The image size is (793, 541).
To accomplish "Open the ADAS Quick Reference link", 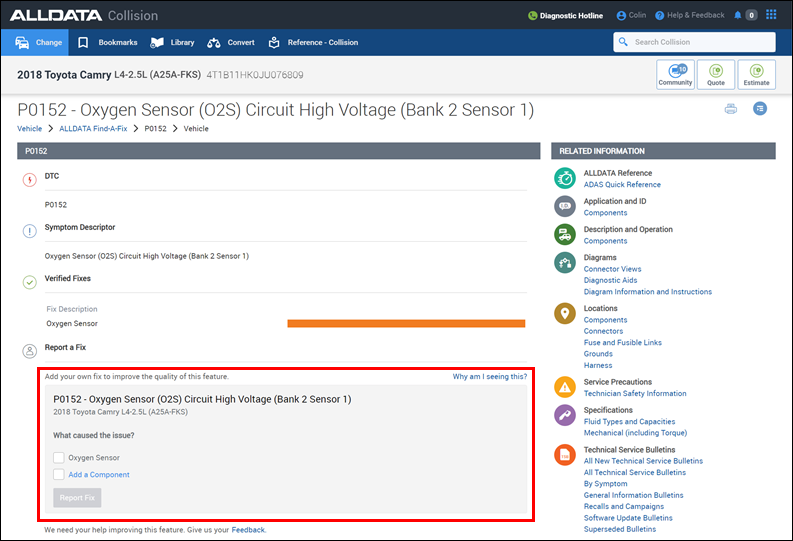I will coord(622,185).
